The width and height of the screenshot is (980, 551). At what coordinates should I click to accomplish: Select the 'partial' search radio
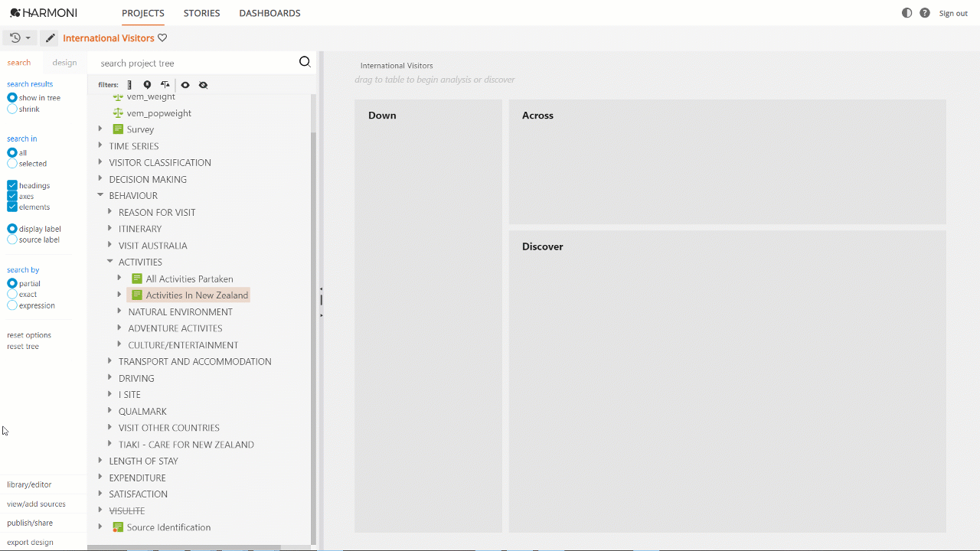click(12, 284)
